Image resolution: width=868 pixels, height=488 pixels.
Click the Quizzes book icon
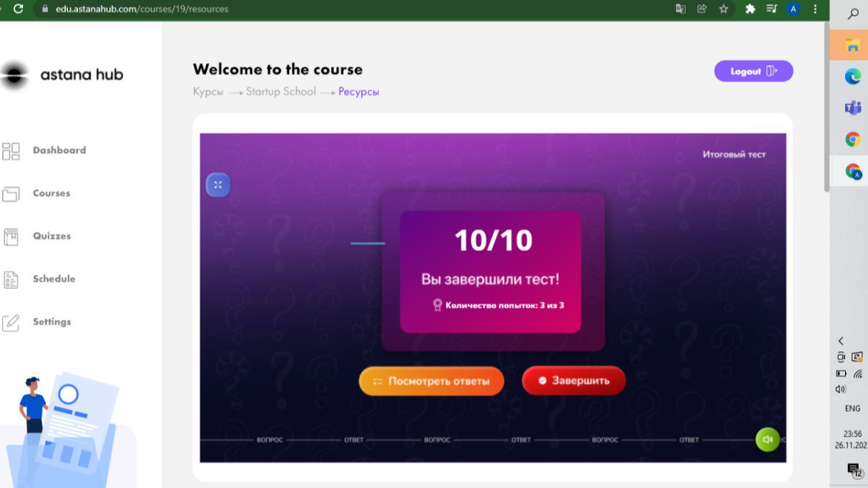pos(11,236)
